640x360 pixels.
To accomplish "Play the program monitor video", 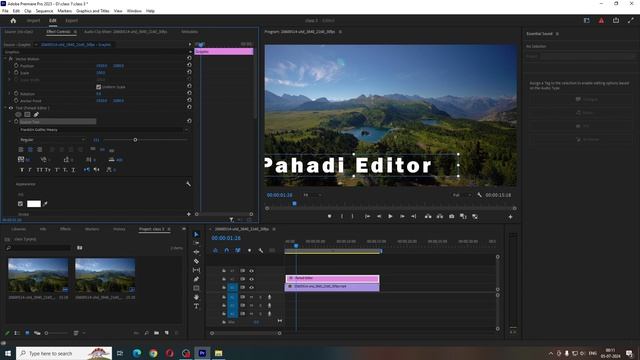I will (390, 216).
